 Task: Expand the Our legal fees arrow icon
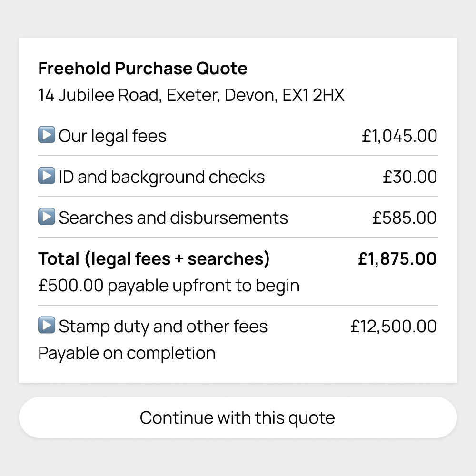tap(47, 135)
